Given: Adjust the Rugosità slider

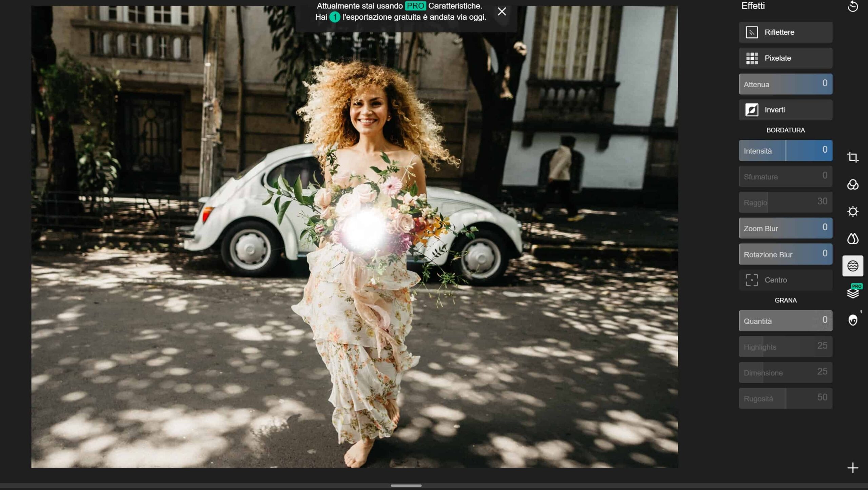Looking at the screenshot, I should (x=786, y=398).
